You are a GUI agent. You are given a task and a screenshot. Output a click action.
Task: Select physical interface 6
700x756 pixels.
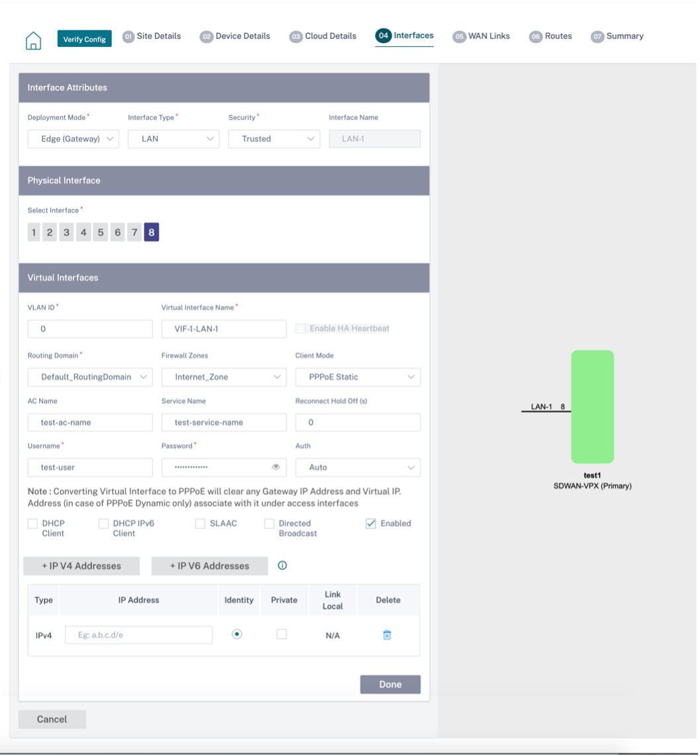pyautogui.click(x=117, y=232)
